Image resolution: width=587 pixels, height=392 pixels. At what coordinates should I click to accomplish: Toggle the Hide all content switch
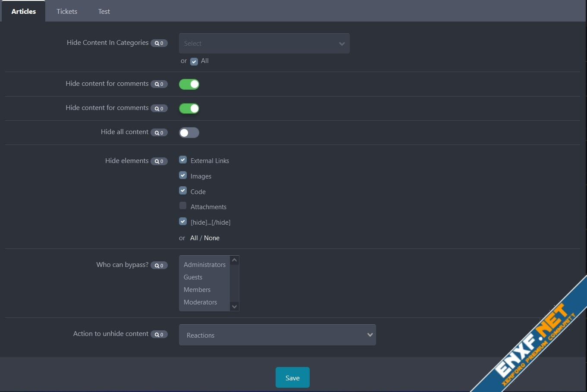click(189, 133)
